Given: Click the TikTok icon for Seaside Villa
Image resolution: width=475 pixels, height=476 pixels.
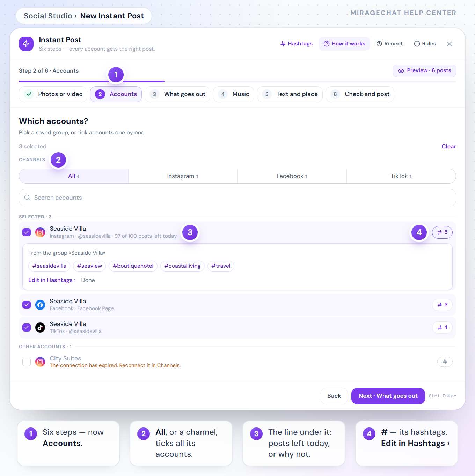Looking at the screenshot, I should click(x=40, y=327).
